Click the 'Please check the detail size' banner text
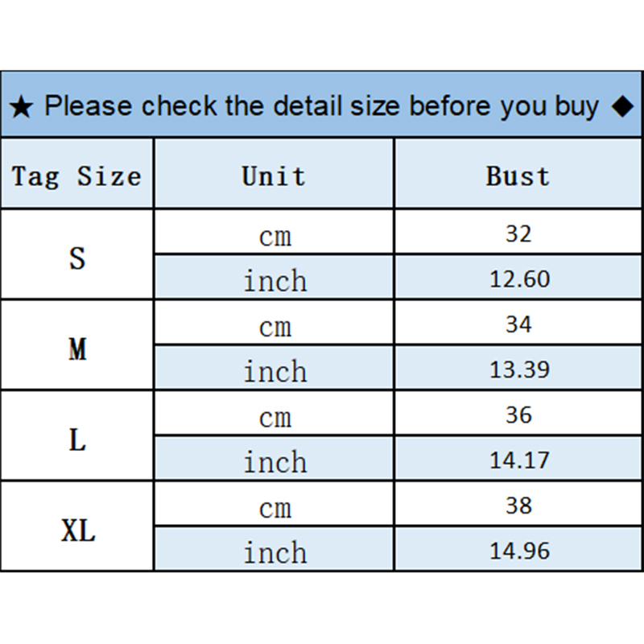644x644 pixels. pos(321,106)
